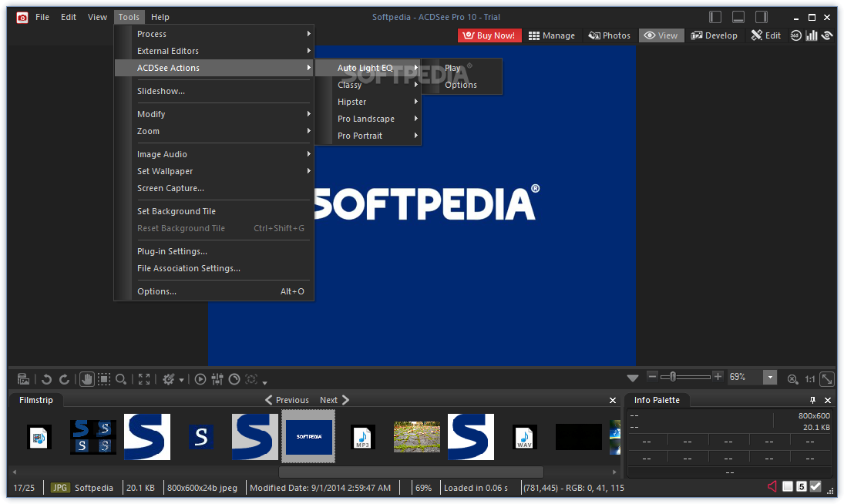The width and height of the screenshot is (844, 504).
Task: Select Slideshow... menu item
Action: click(214, 92)
